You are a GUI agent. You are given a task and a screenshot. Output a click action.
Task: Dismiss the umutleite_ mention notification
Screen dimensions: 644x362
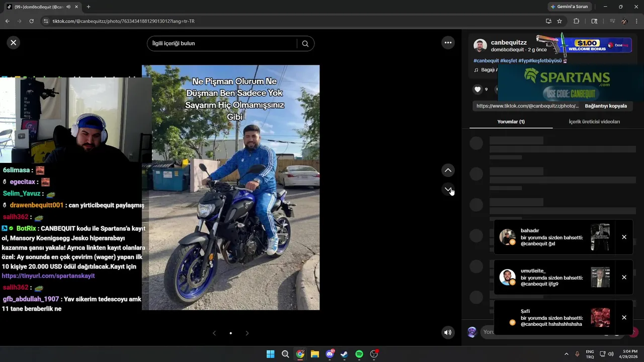point(624,278)
